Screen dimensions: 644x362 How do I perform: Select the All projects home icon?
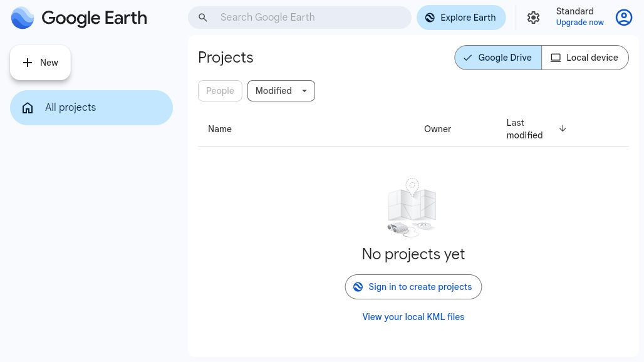tap(28, 107)
